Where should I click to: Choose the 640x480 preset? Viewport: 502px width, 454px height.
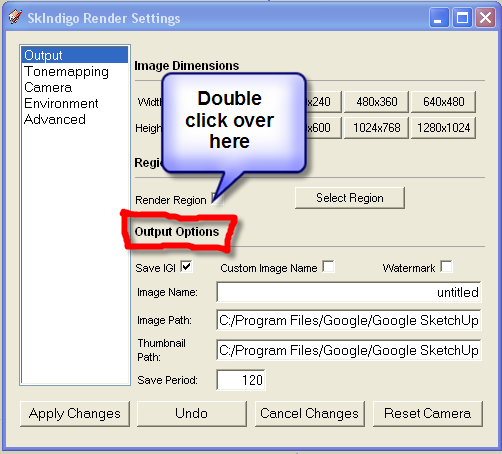[x=443, y=102]
